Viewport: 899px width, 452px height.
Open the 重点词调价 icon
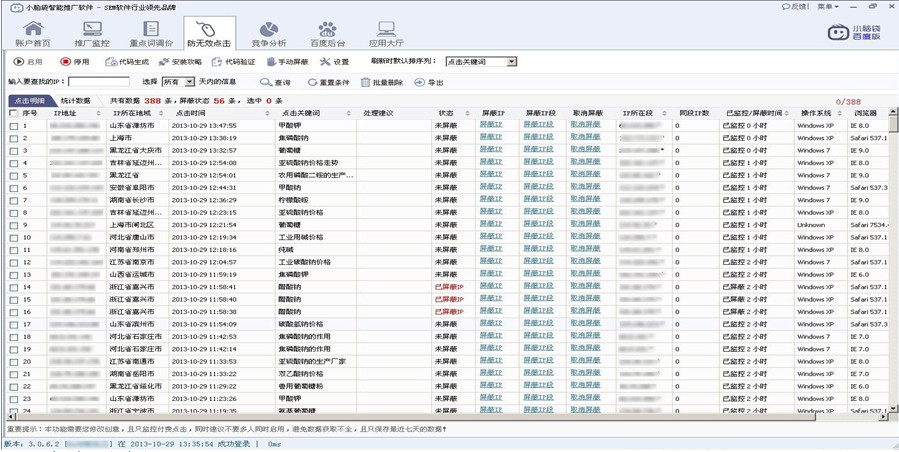151,35
